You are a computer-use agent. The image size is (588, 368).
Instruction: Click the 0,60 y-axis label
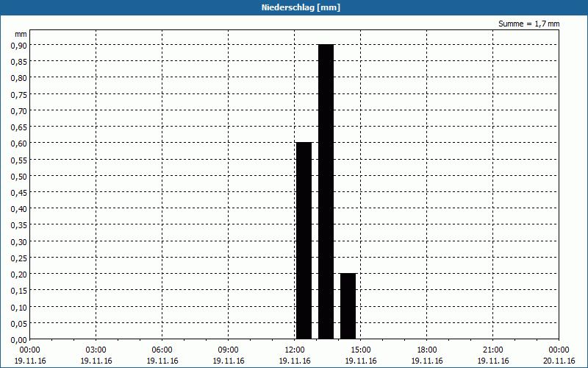[x=19, y=144]
